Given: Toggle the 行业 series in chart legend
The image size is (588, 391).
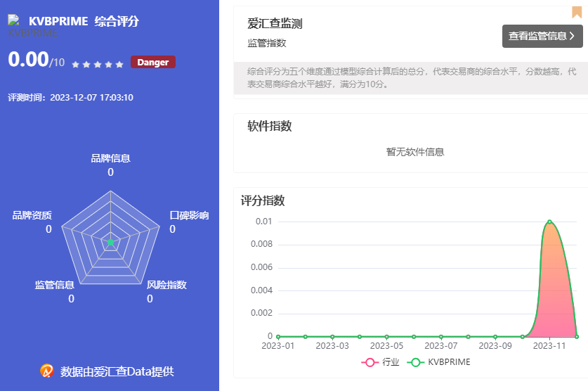Looking at the screenshot, I should click(381, 362).
